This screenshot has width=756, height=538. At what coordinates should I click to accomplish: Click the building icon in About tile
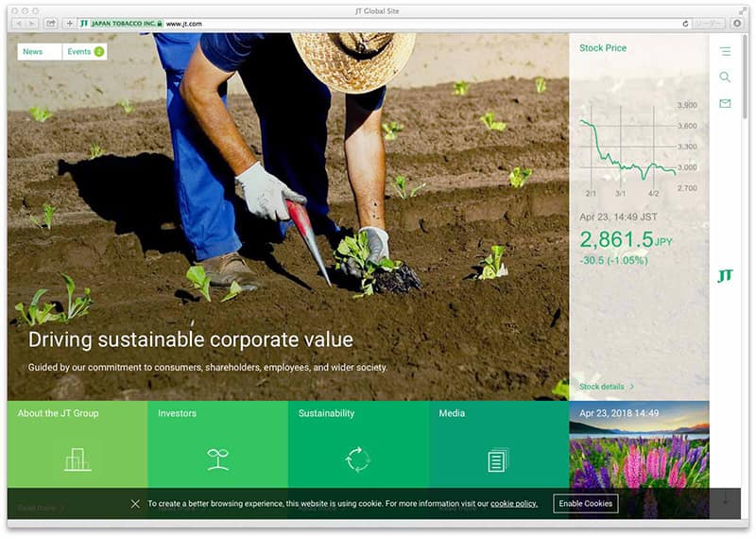pos(77,460)
